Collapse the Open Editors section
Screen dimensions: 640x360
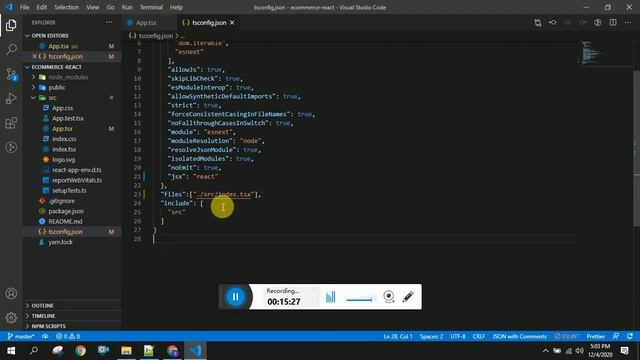[x=50, y=36]
